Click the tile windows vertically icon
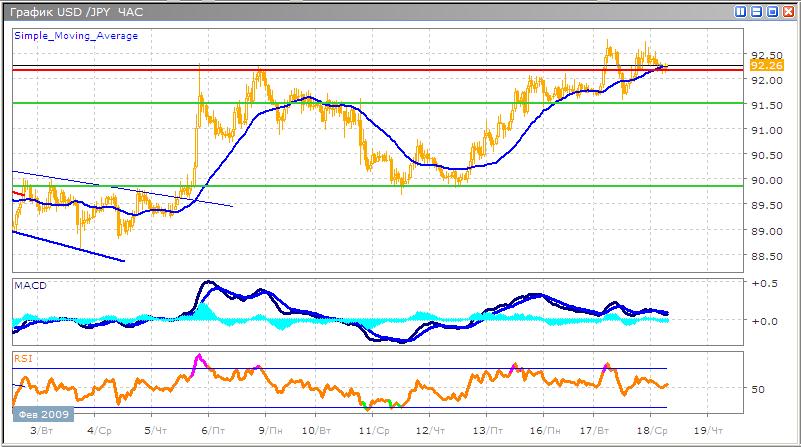Viewport: 801px width, 447px height. click(x=741, y=12)
